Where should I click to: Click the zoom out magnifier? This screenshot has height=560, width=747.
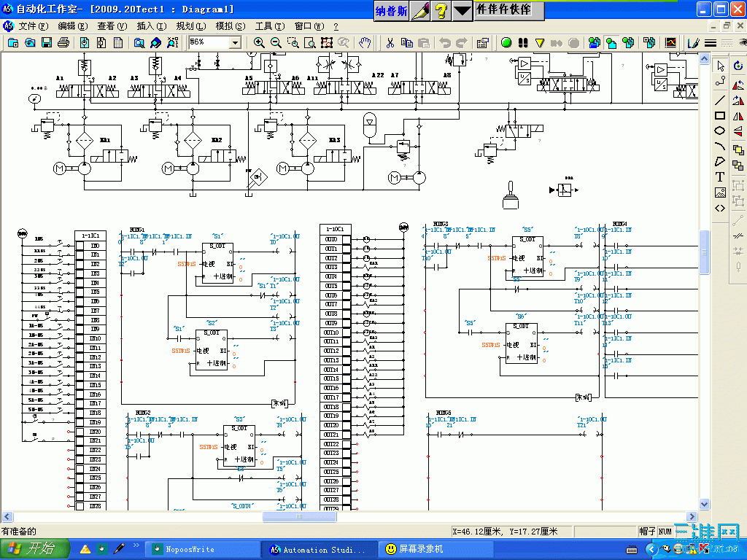276,43
